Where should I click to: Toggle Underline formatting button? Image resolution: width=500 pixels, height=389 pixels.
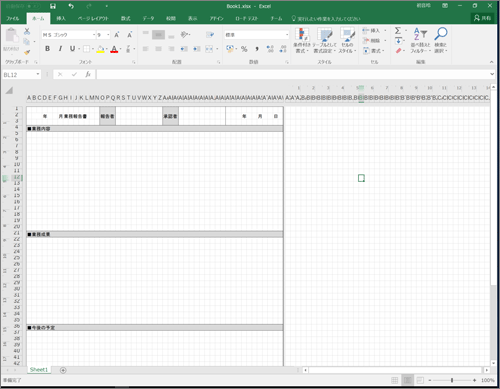pyautogui.click(x=72, y=49)
